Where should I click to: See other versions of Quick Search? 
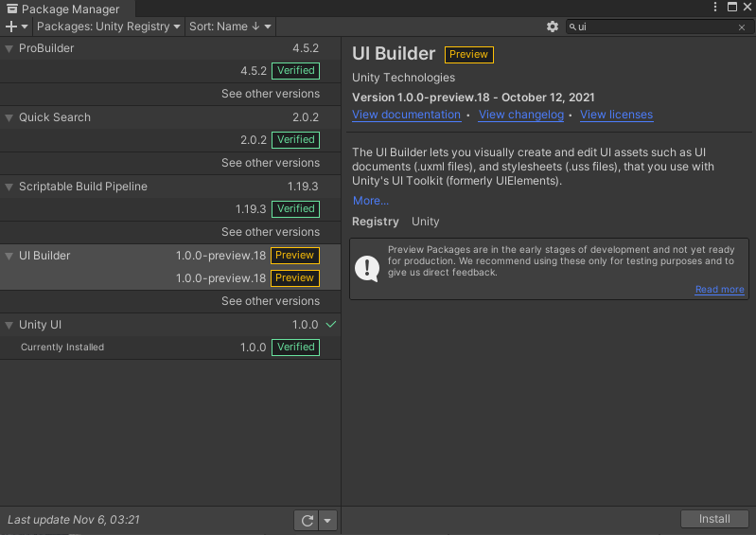point(271,163)
